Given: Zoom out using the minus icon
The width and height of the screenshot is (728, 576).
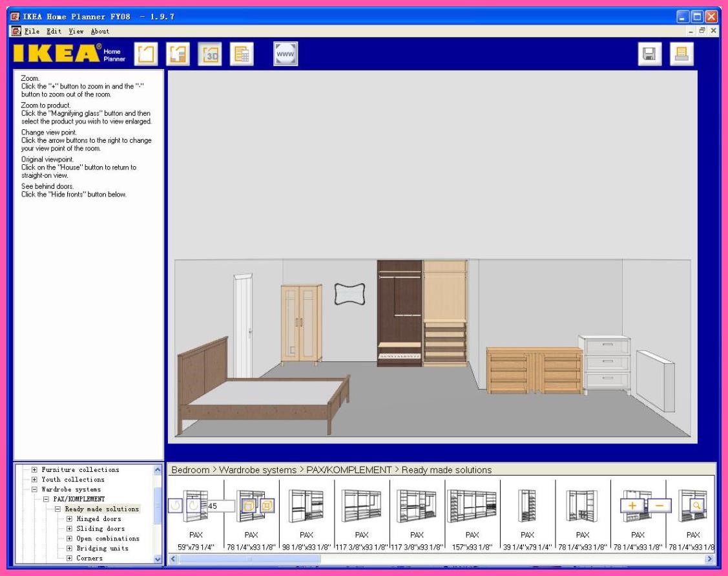Looking at the screenshot, I should pyautogui.click(x=661, y=506).
